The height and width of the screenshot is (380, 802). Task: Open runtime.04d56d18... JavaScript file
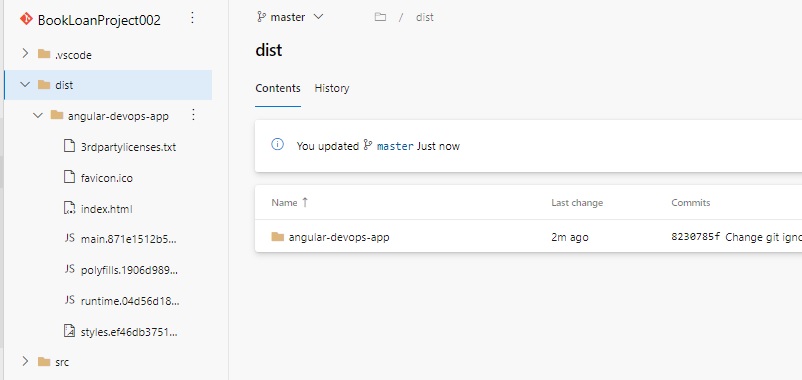[130, 301]
